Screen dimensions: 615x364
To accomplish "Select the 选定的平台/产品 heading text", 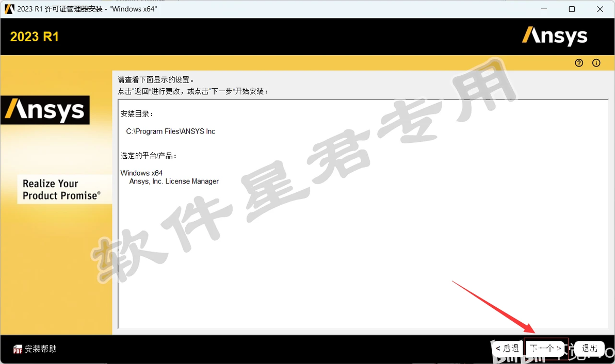I will coord(148,156).
